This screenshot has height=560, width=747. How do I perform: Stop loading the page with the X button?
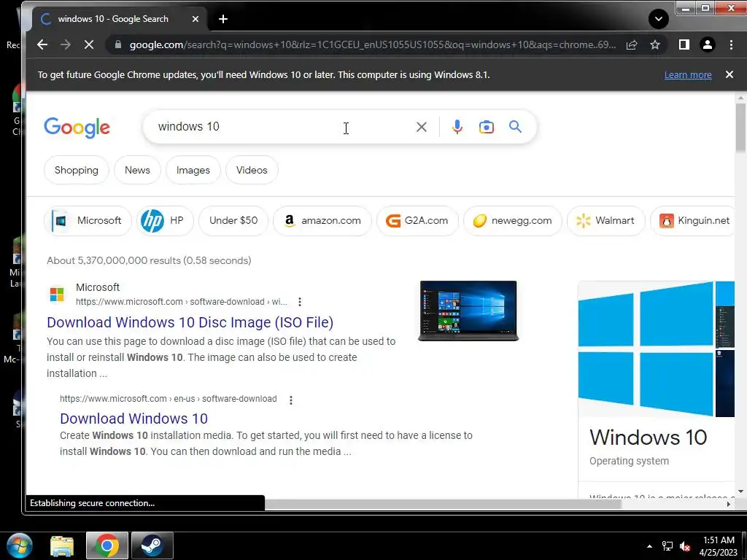tap(88, 44)
